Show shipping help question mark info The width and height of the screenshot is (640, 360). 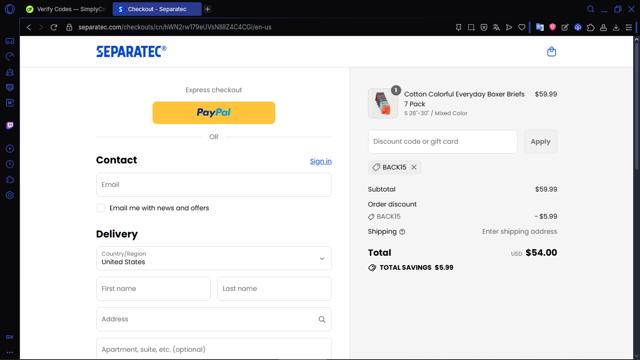click(402, 232)
